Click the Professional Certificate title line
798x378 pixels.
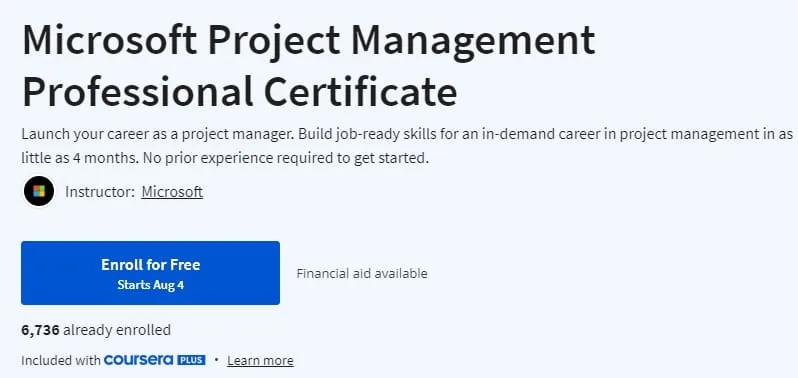[240, 91]
